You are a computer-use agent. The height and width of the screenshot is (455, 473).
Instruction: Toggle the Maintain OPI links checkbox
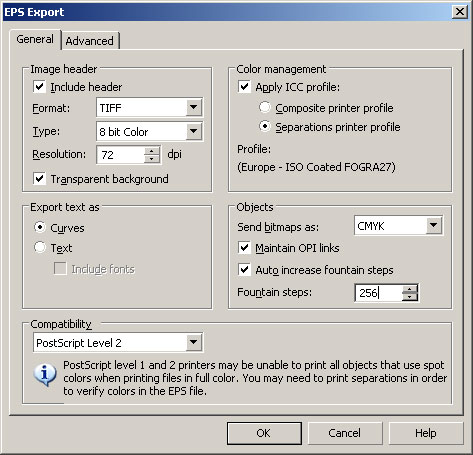[244, 248]
